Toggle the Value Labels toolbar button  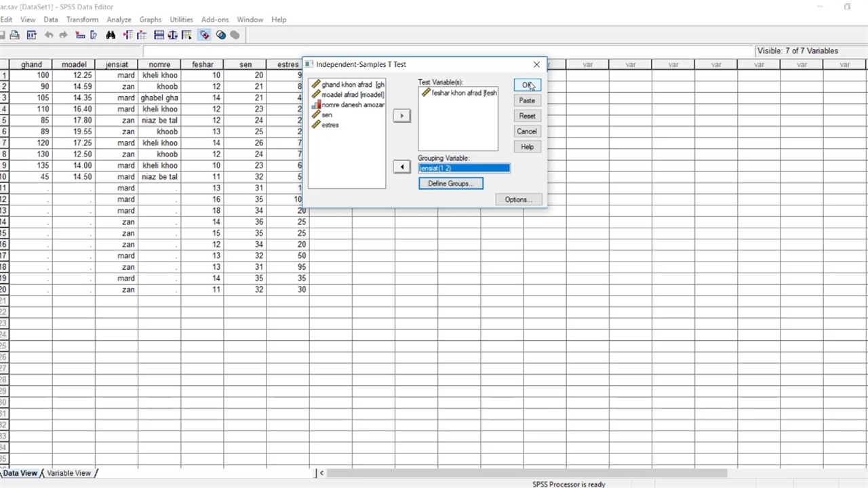[204, 35]
